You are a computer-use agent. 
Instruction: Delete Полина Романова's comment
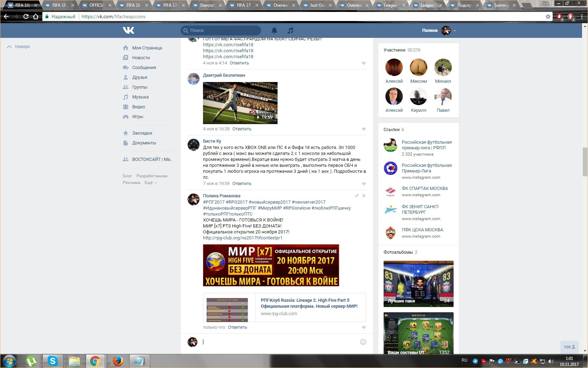[364, 196]
